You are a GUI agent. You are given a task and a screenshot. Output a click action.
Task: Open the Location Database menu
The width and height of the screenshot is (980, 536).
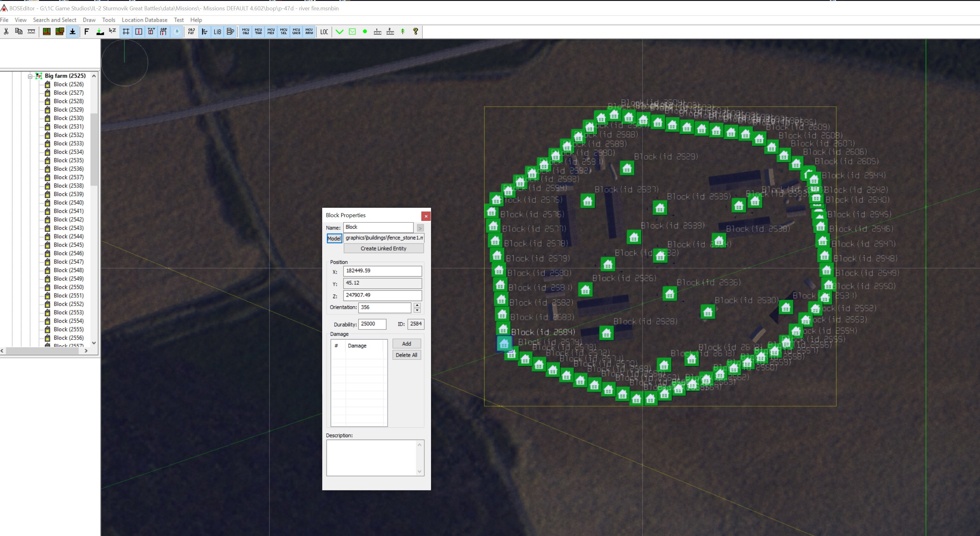(x=144, y=20)
